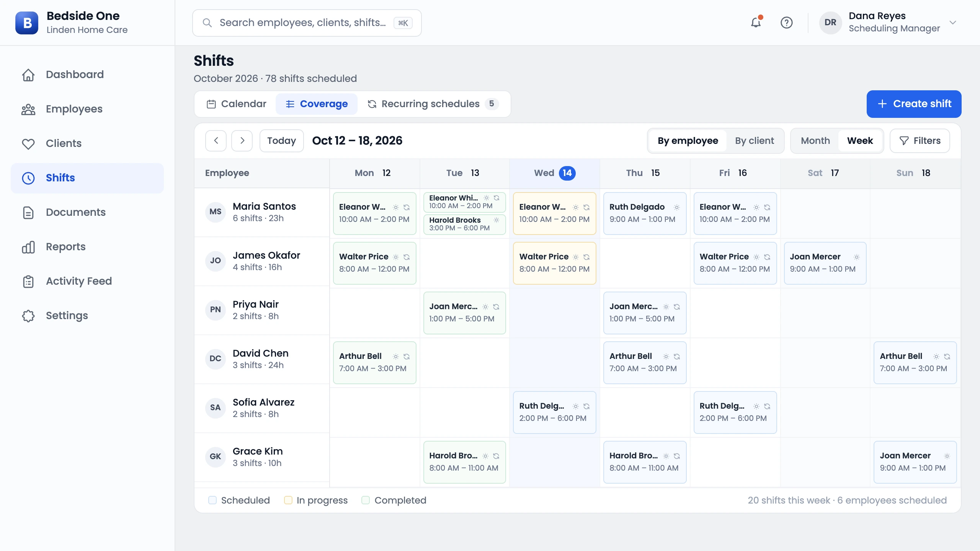Open Eleanor Whi... 10:00 AM Tuesday shift card
Screen dimensions: 980x551
pos(464,202)
